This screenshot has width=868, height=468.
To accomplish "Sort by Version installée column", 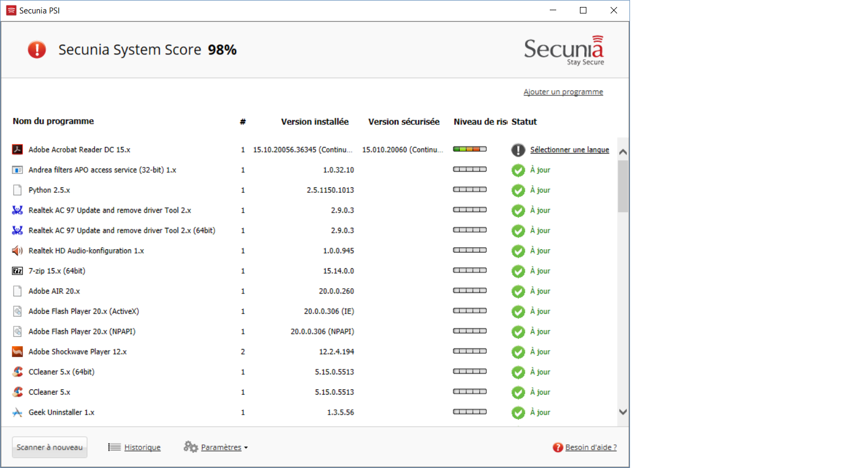I will [x=314, y=122].
